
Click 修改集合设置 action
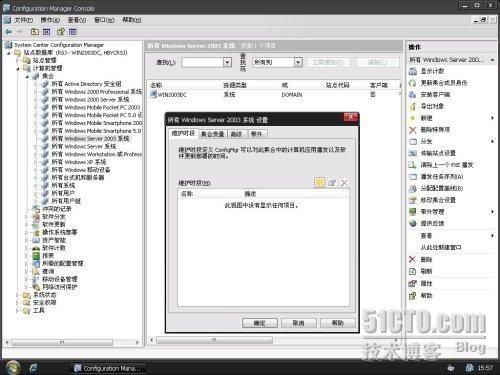(438, 200)
